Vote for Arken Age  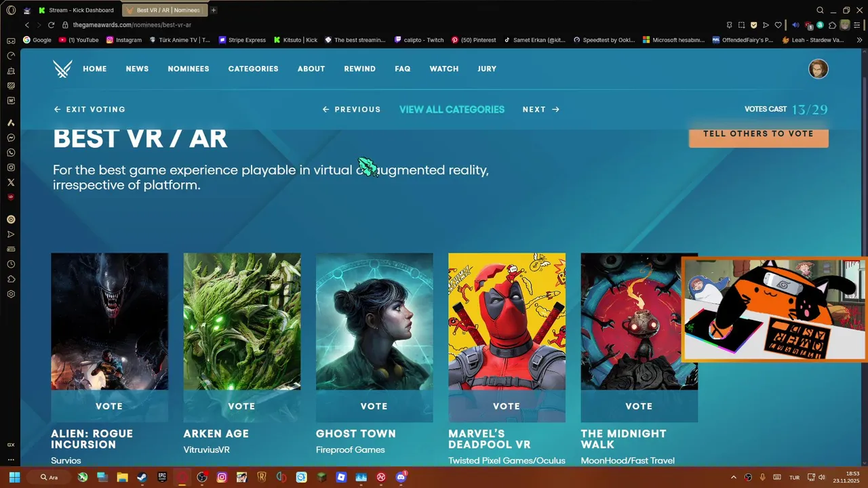(x=241, y=406)
